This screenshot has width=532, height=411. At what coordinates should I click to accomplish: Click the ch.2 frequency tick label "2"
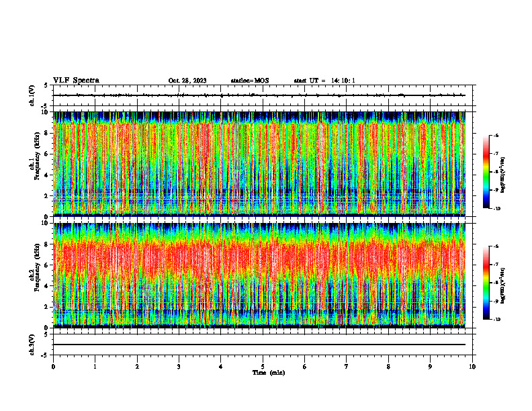(47, 307)
